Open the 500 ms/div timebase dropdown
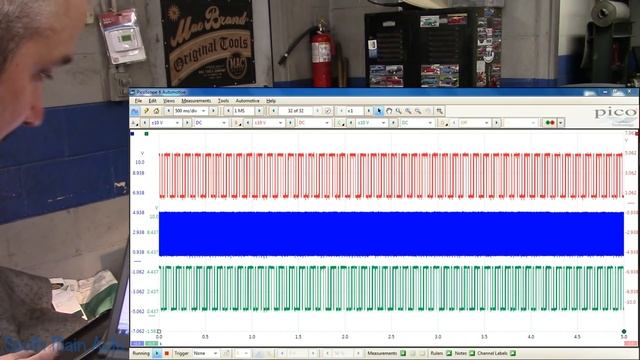 tap(190, 111)
